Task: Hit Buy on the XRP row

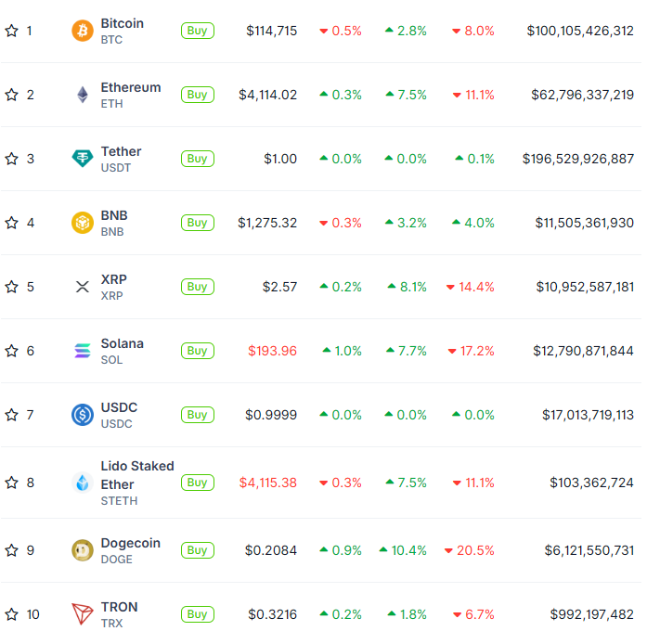Action: coord(197,287)
